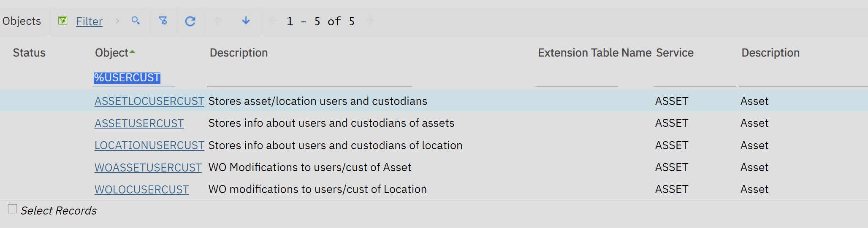The image size is (868, 228).
Task: Click the Service filter field
Action: (694, 79)
